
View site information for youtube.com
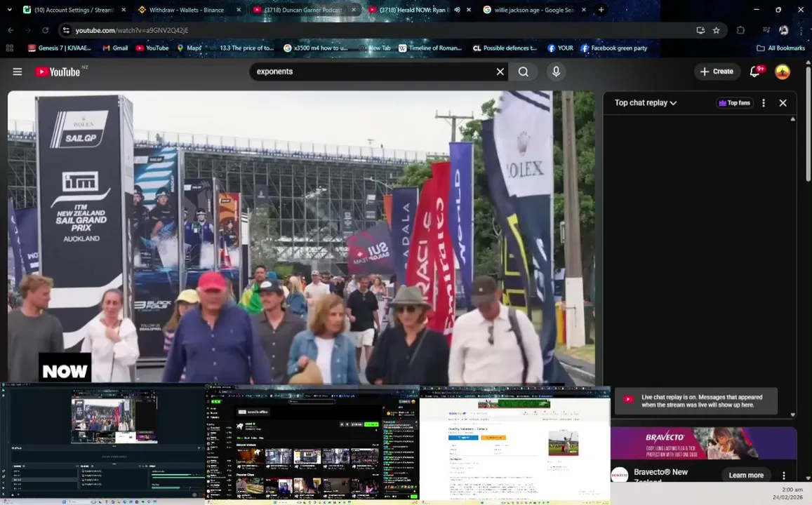click(66, 31)
